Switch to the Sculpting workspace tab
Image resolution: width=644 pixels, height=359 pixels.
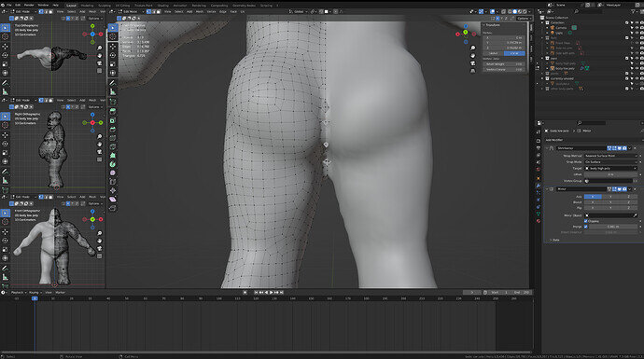[105, 6]
